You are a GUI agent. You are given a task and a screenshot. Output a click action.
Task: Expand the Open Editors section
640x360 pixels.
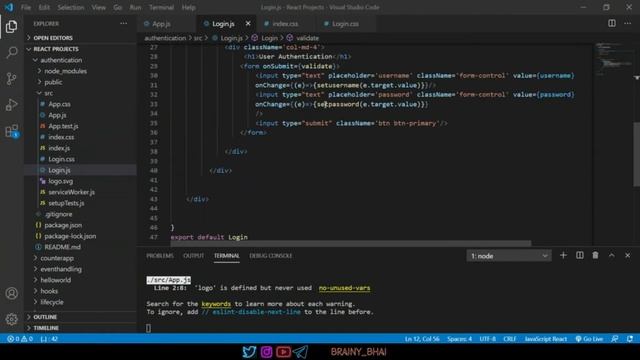click(x=80, y=38)
